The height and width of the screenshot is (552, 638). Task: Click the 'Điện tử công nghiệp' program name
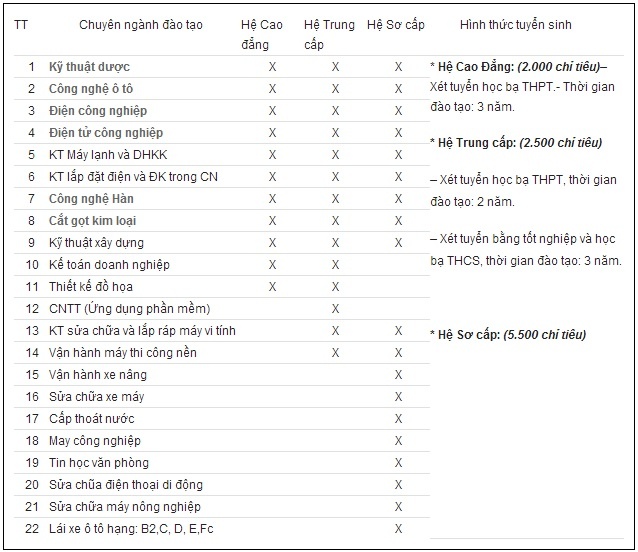106,133
